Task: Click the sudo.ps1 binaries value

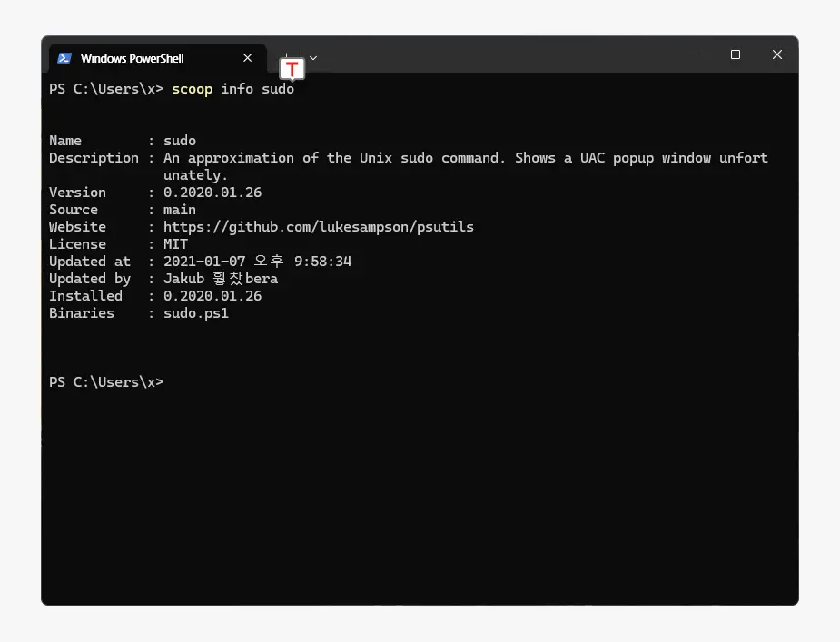Action: [195, 313]
